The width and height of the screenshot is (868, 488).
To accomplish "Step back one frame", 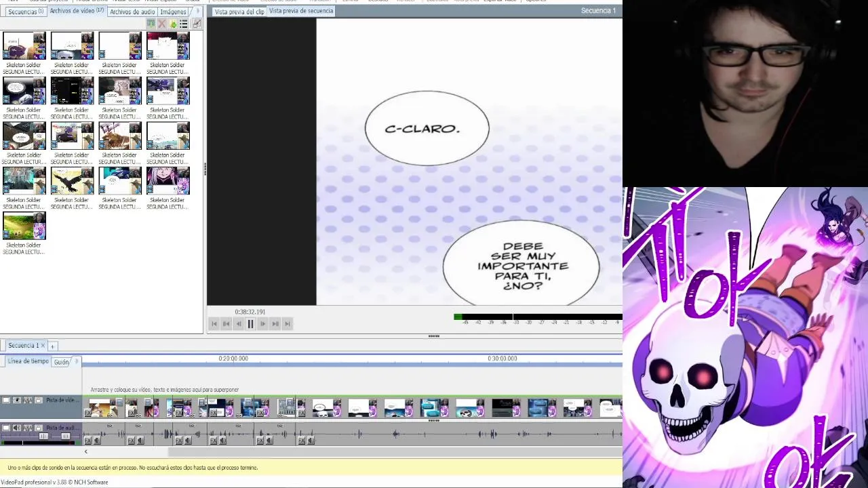I will pos(238,324).
